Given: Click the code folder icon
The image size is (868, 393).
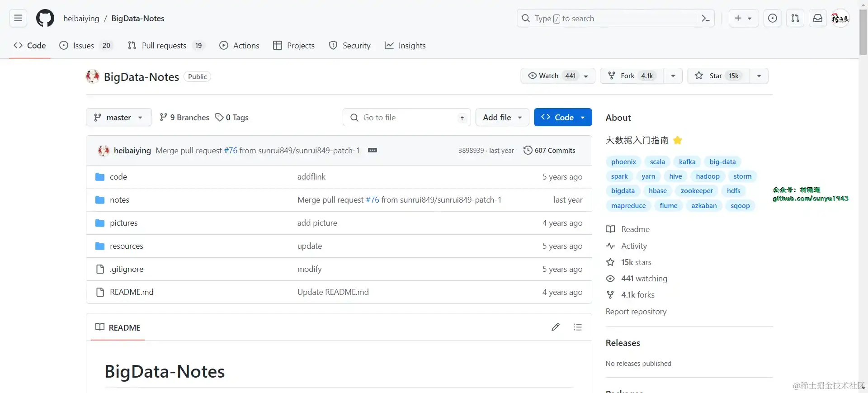Looking at the screenshot, I should coord(100,177).
